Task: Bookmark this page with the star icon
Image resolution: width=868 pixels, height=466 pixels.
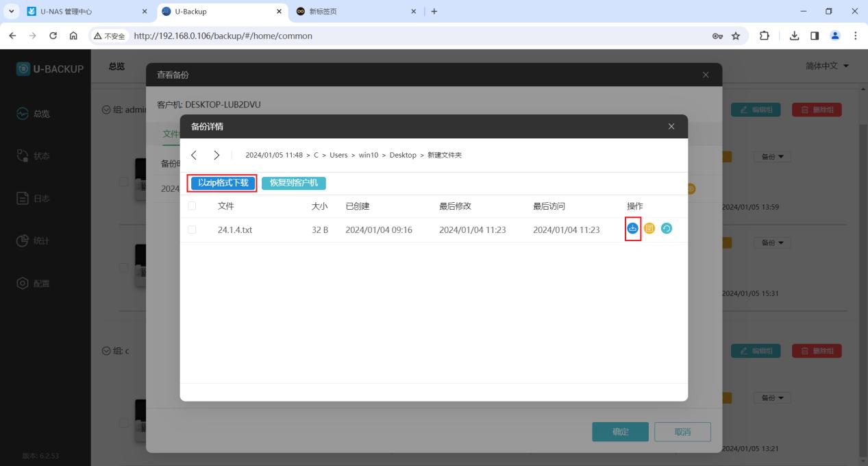Action: tap(736, 36)
